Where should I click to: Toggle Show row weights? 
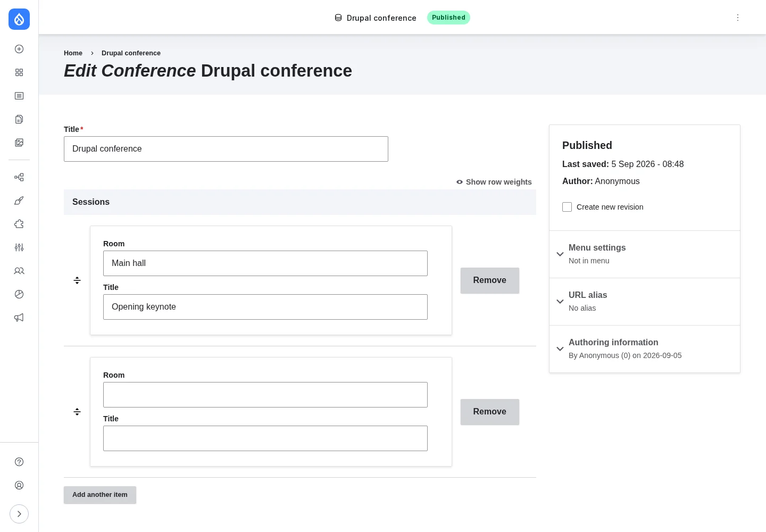[494, 182]
